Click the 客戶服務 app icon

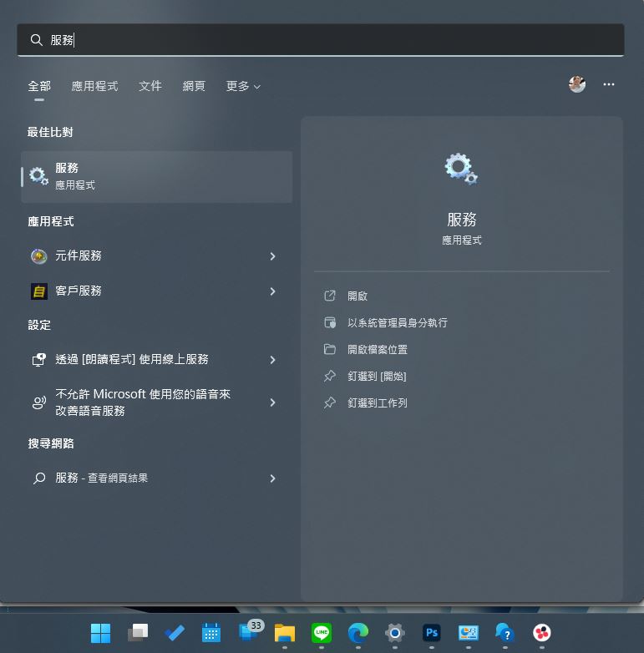[x=38, y=291]
